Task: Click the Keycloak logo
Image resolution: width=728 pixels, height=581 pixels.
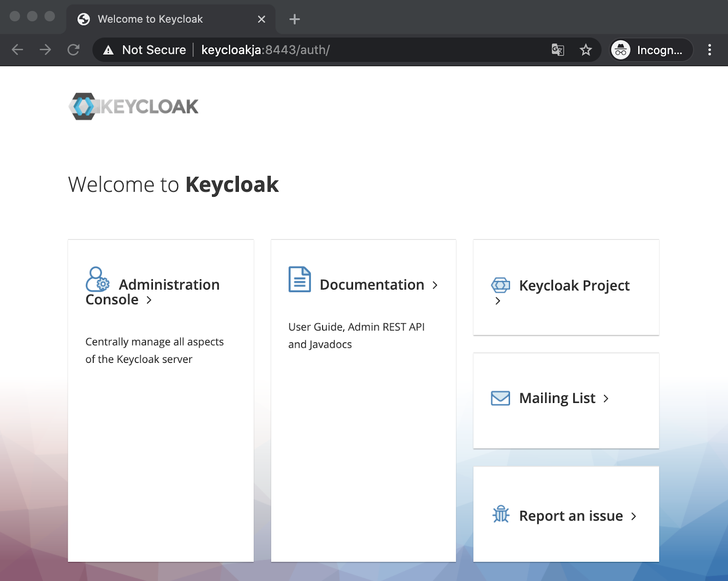Action: [x=134, y=107]
